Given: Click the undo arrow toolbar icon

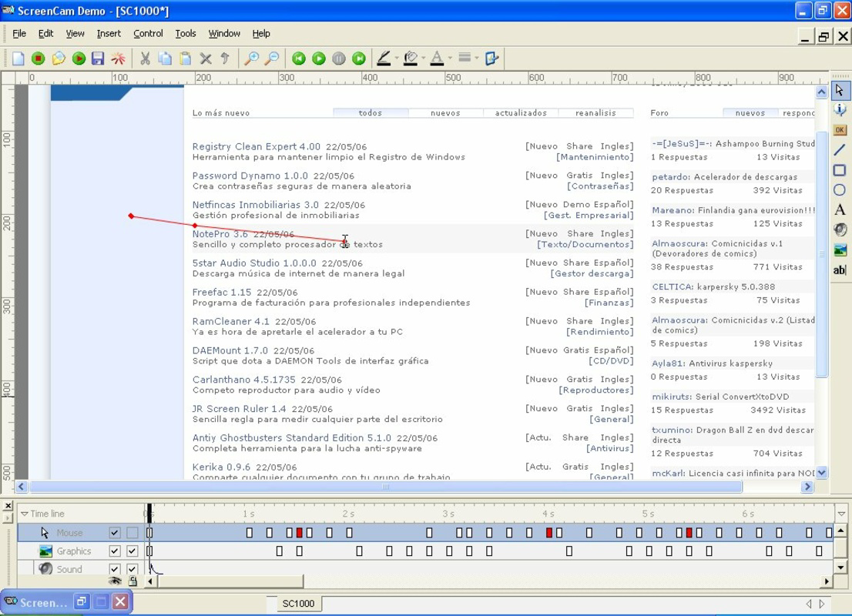Looking at the screenshot, I should click(225, 59).
